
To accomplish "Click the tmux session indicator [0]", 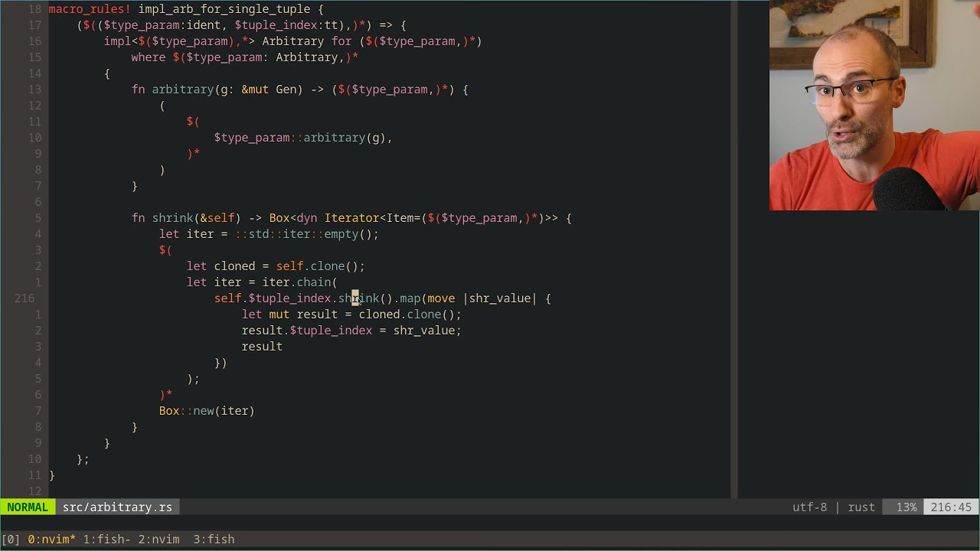I will pos(11,540).
